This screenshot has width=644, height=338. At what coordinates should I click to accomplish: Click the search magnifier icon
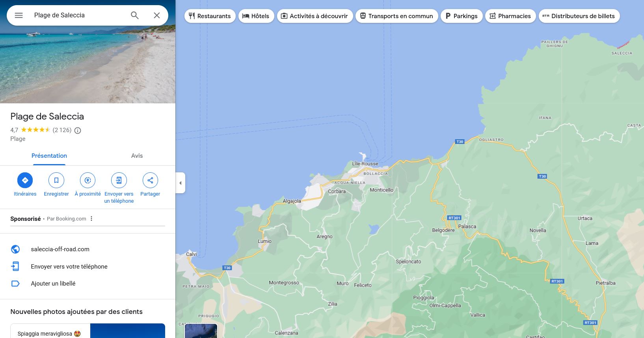[135, 15]
